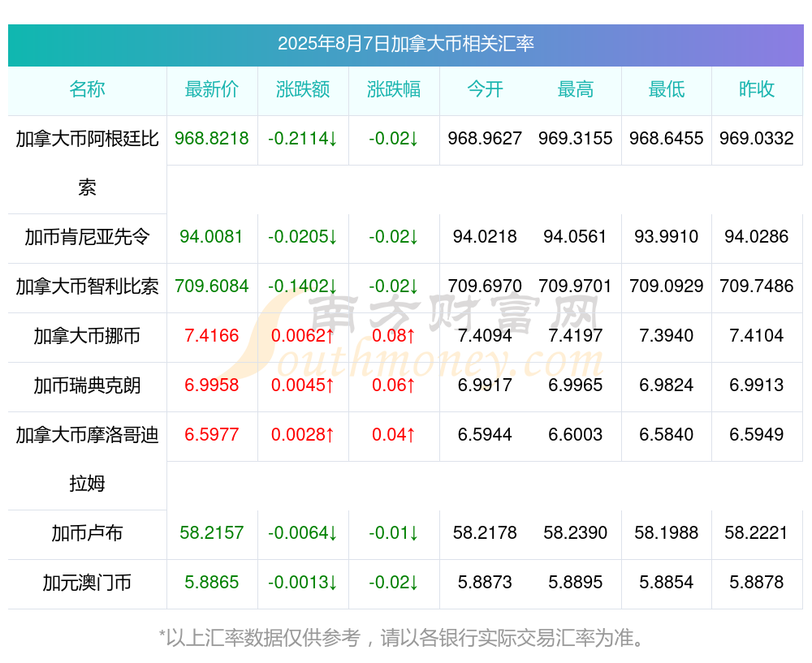Click latest price 94.0081
812x663 pixels.
point(211,236)
